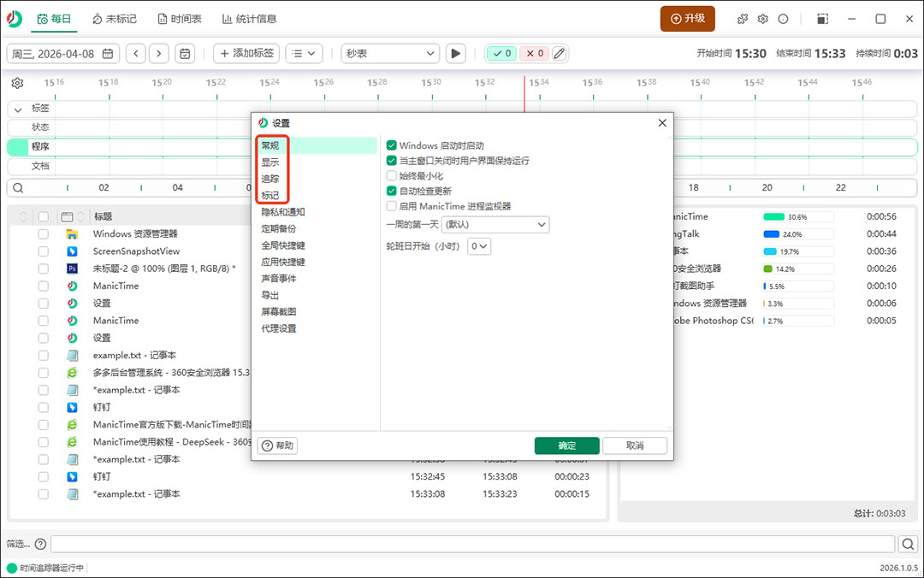Enable 始终最小化 checkbox
Image resolution: width=924 pixels, height=578 pixels.
coord(392,176)
